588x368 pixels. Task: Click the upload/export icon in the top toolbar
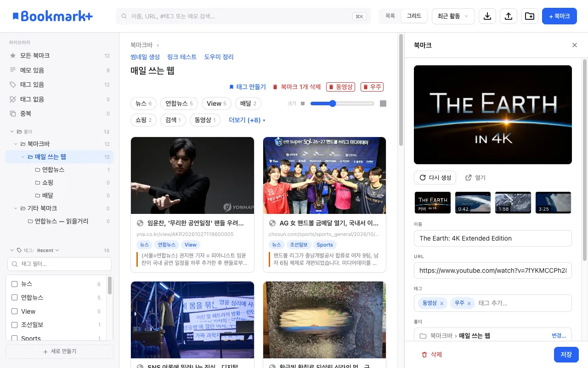pyautogui.click(x=509, y=16)
